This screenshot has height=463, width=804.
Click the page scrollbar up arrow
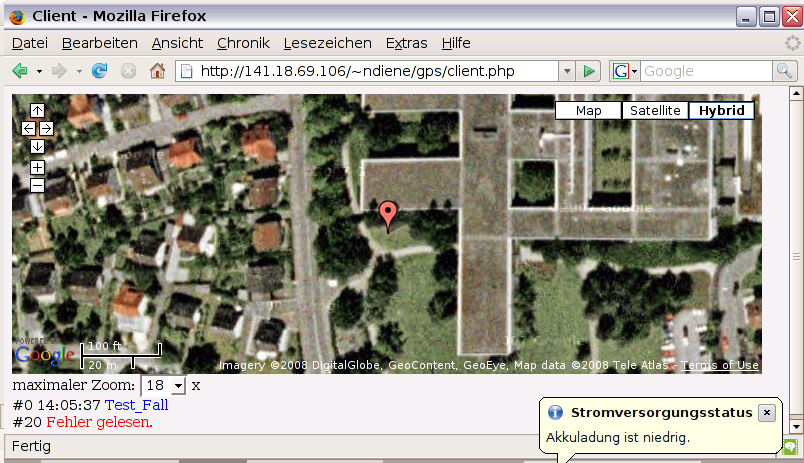point(796,93)
